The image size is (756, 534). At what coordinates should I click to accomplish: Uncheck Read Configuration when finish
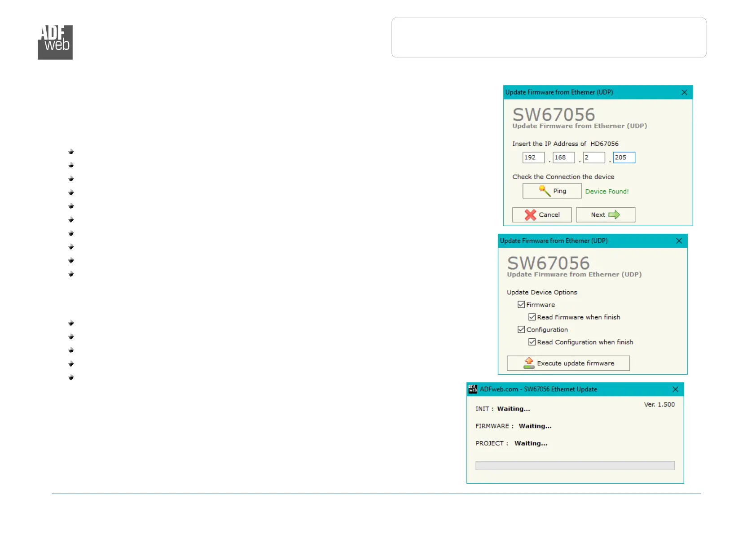pyautogui.click(x=532, y=342)
